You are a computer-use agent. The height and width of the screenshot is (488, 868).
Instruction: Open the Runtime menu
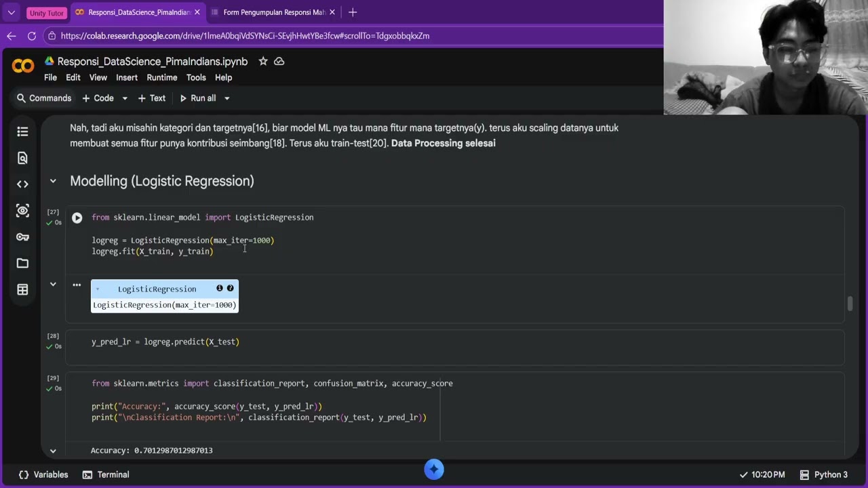(x=162, y=77)
